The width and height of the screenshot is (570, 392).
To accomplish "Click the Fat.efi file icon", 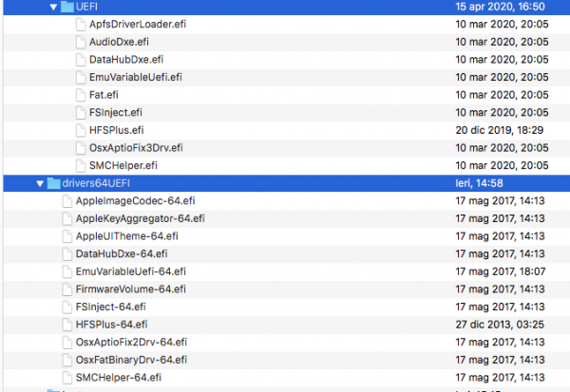I will click(81, 95).
